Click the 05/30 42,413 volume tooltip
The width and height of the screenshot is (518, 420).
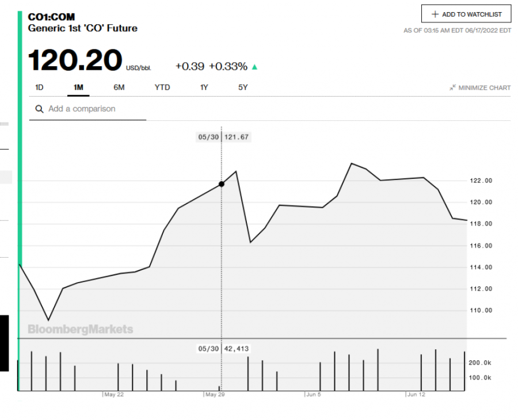223,349
